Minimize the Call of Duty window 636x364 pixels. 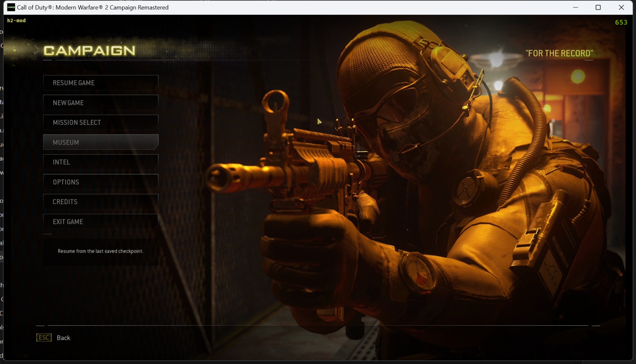coord(575,7)
